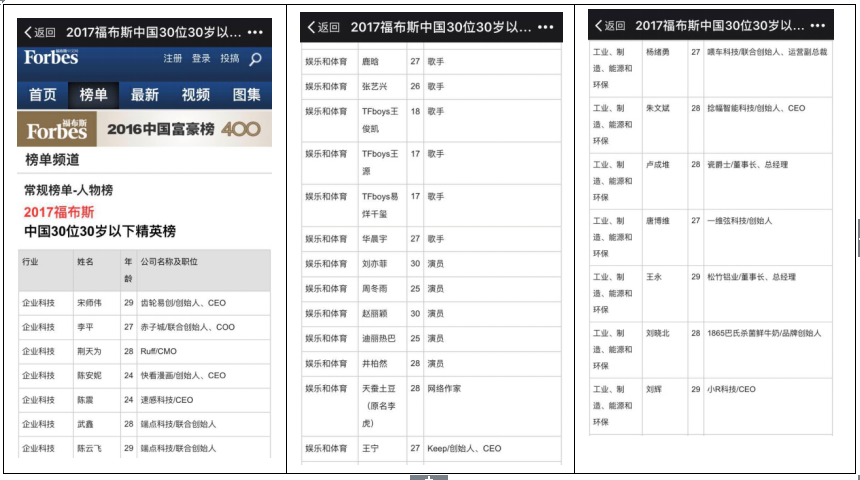Click the 登录 link in the header

click(201, 59)
